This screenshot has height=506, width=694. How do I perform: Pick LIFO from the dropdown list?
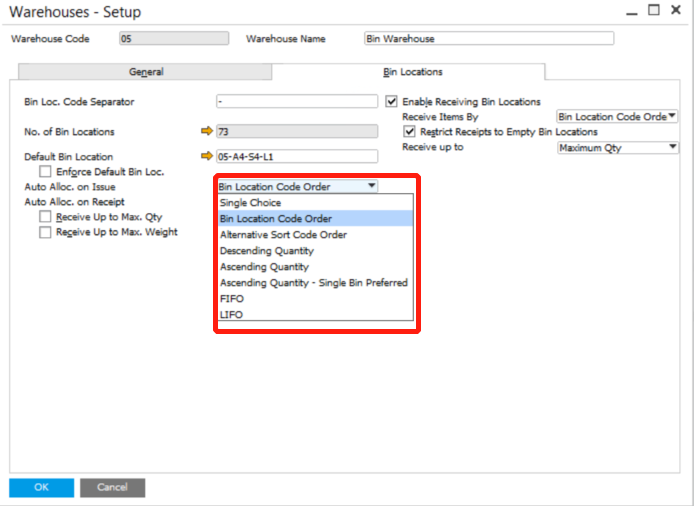coord(231,314)
